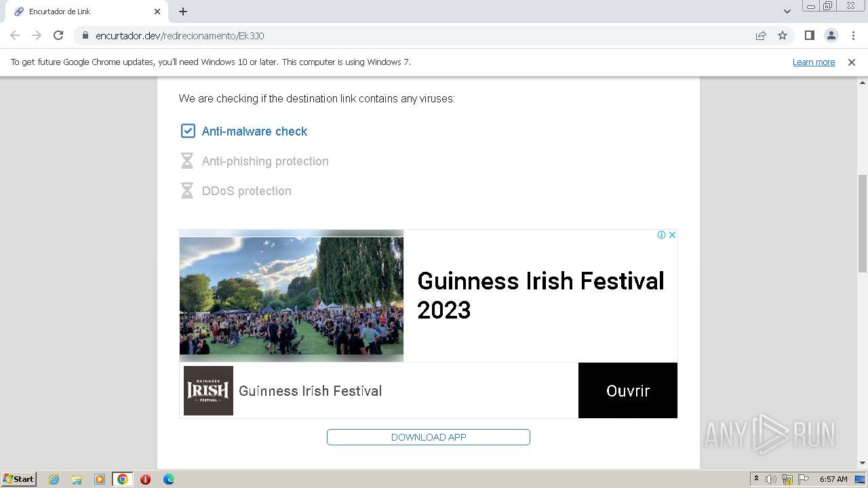The image size is (868, 488).
Task: Click the DDoS protection hourglass icon
Action: tap(187, 190)
